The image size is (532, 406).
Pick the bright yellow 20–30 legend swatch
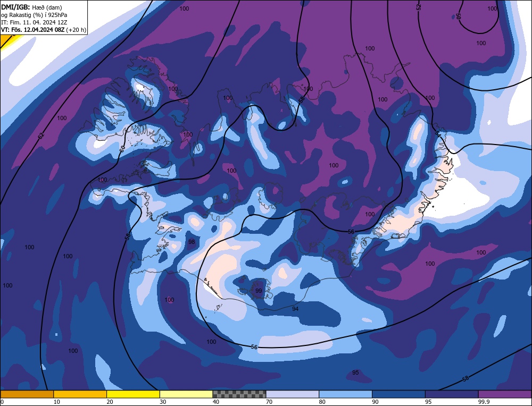point(133,394)
